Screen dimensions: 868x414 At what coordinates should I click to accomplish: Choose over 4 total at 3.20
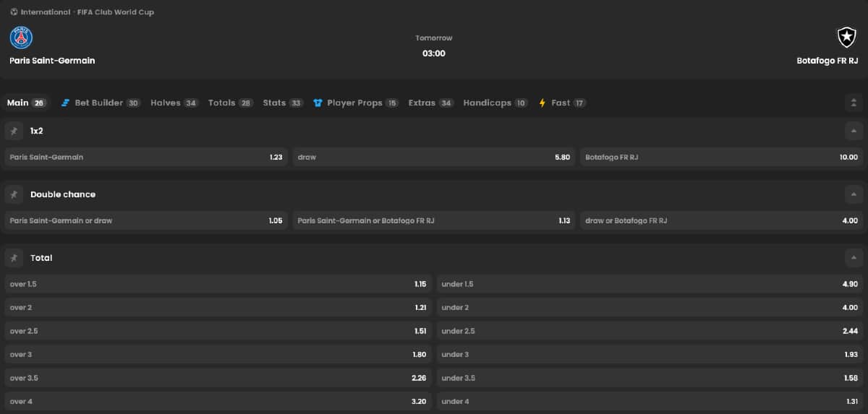(218, 401)
